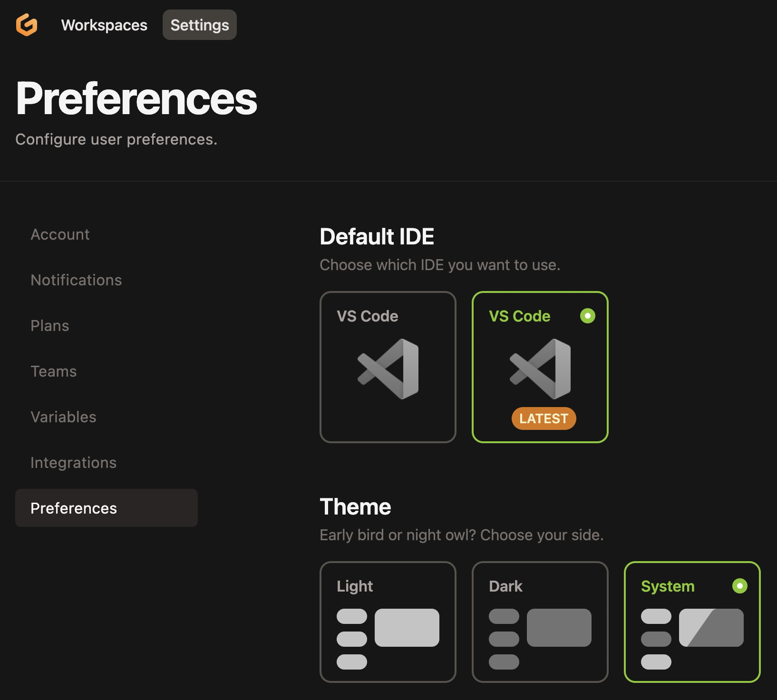Click the green selection dot on VS Code Latest
The height and width of the screenshot is (700, 777).
click(x=588, y=315)
